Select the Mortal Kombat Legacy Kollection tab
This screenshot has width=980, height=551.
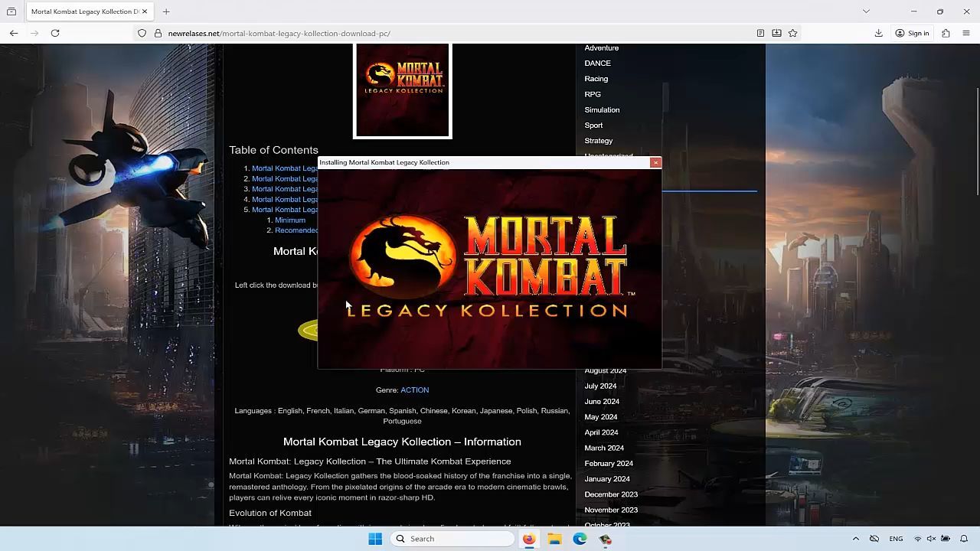click(84, 11)
